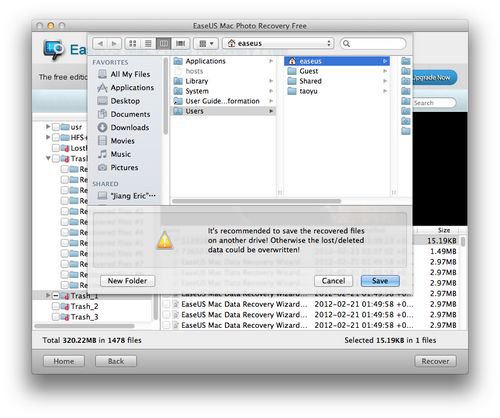Open System folder in first column

coord(223,91)
